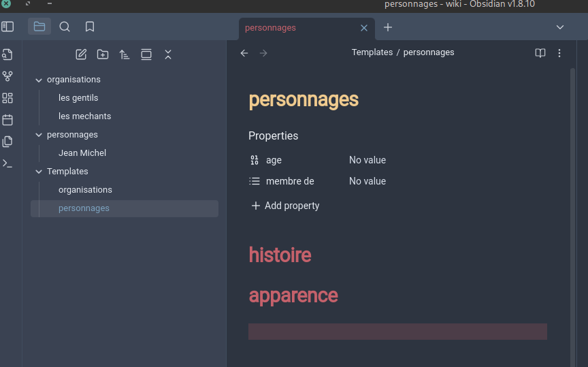This screenshot has height=367, width=588.
Task: Click the age property value field
Action: [367, 161]
